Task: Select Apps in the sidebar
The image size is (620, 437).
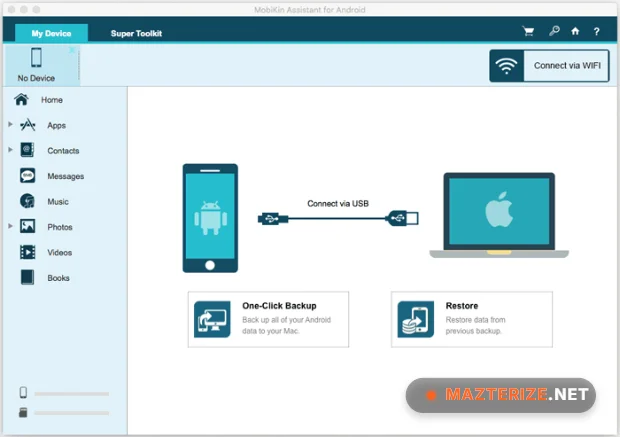Action: point(57,125)
